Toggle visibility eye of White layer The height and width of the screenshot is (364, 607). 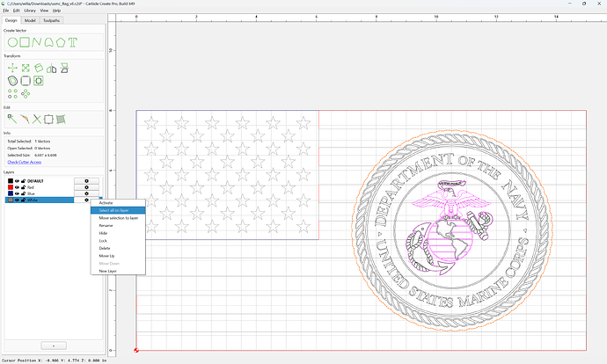17,200
